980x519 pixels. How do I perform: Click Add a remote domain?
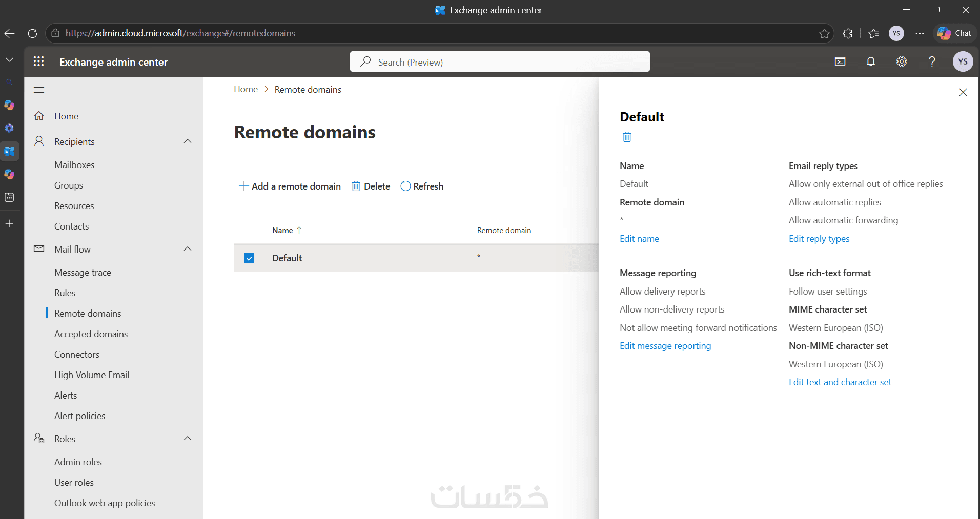pyautogui.click(x=290, y=186)
